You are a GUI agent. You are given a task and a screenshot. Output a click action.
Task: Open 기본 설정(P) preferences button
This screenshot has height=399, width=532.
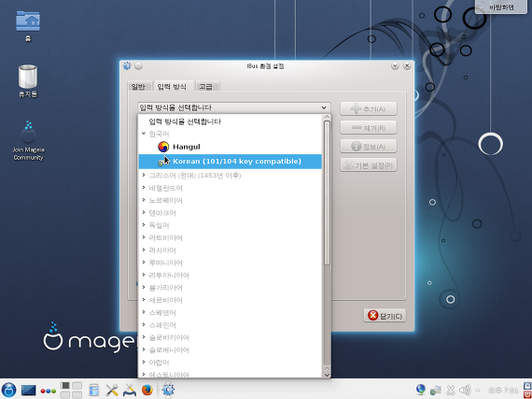369,165
